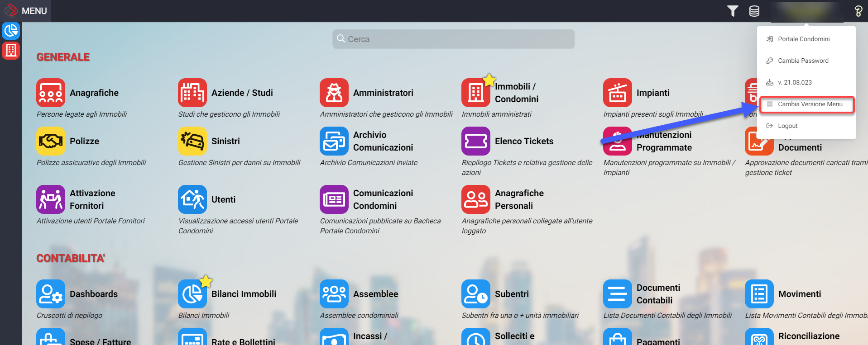Click 'Persone legate agli Immobili' description
Screen dimensions: 868x345
(x=82, y=114)
